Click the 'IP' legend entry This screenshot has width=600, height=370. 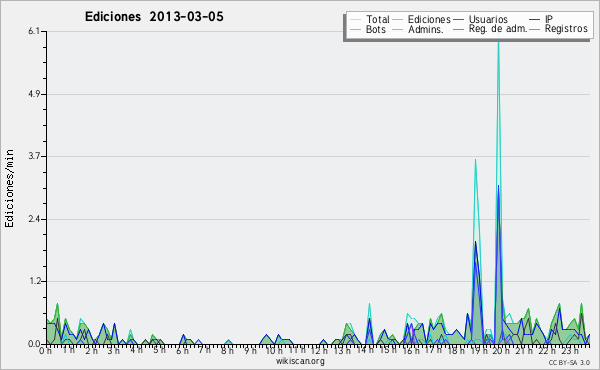click(549, 19)
